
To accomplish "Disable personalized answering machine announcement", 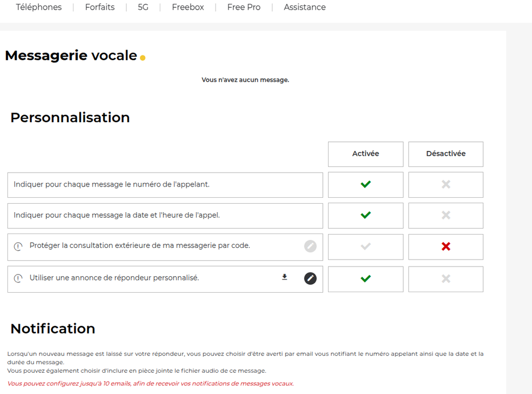I will 446,279.
